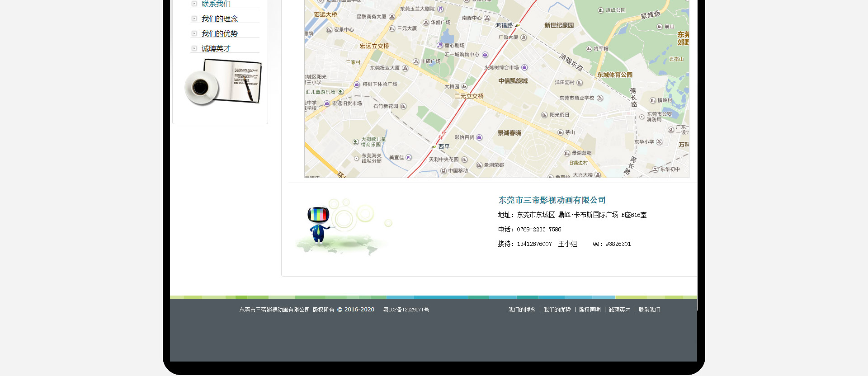Click company name 东莞市三帝影视动画有限公司 heading
This screenshot has height=376, width=868.
click(x=552, y=200)
